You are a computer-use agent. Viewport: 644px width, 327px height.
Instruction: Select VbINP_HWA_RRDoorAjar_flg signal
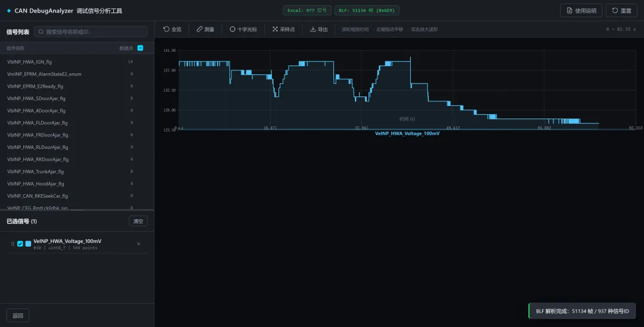tap(77, 160)
